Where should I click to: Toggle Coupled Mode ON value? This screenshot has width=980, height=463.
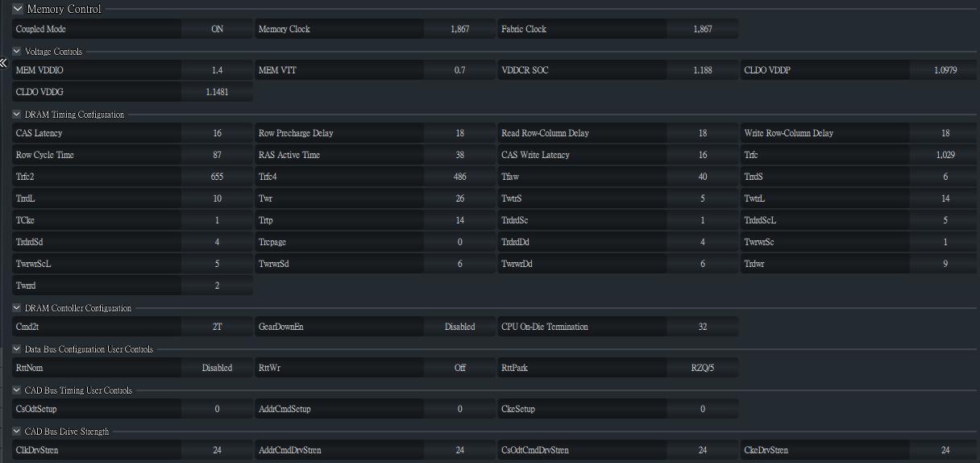pyautogui.click(x=217, y=29)
